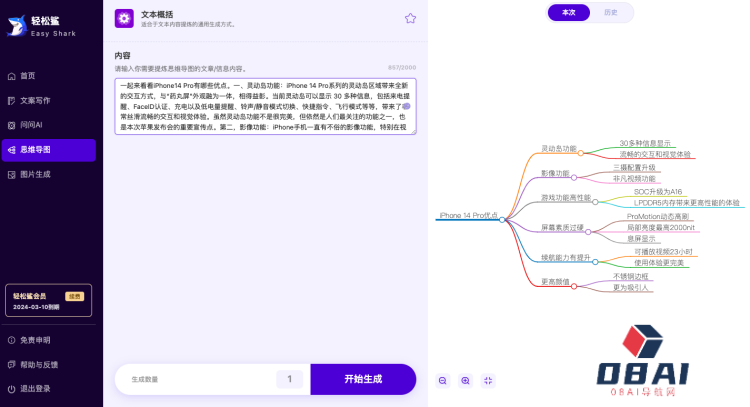
Task: Click the 使用体验更完美 leaf node
Action: click(659, 263)
